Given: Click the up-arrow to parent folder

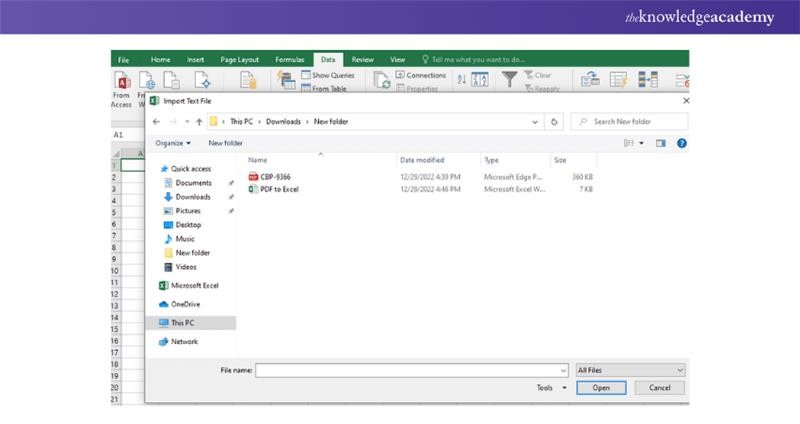Looking at the screenshot, I should tap(199, 121).
